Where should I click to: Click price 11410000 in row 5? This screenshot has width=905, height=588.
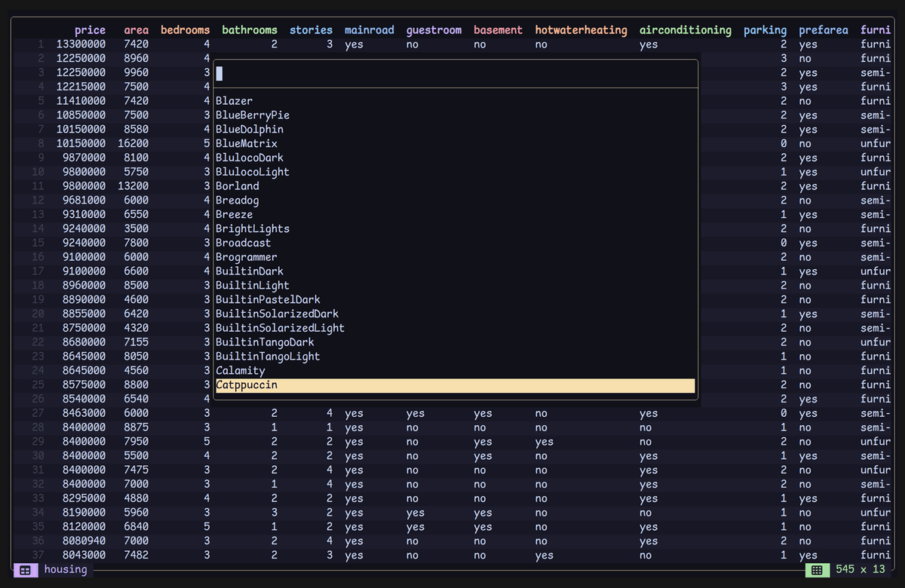click(x=81, y=101)
